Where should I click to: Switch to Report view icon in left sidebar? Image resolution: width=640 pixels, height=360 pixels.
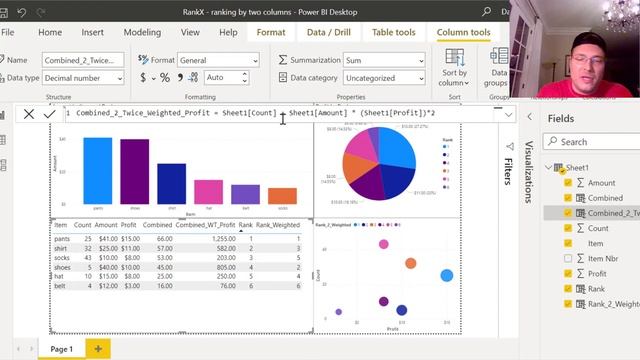tap(3, 115)
